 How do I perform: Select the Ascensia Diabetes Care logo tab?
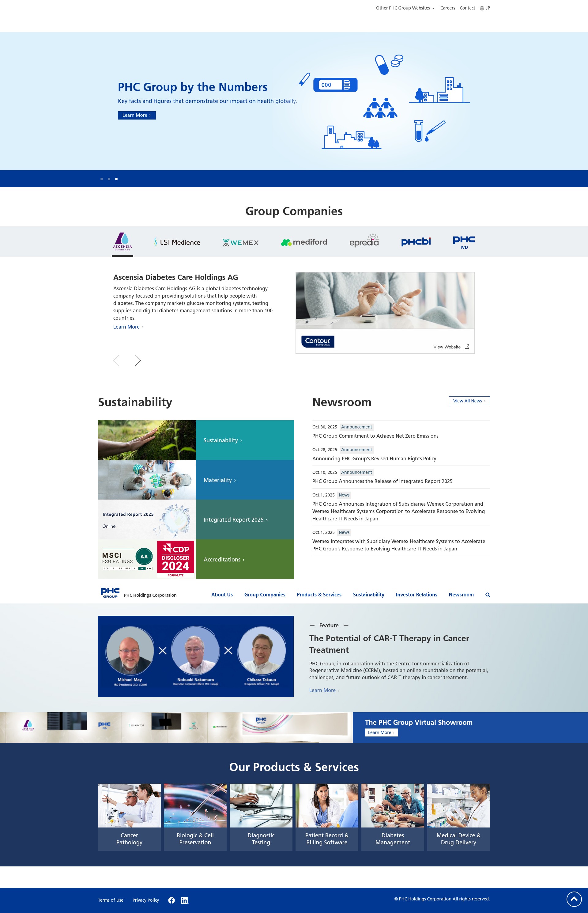[x=123, y=242]
